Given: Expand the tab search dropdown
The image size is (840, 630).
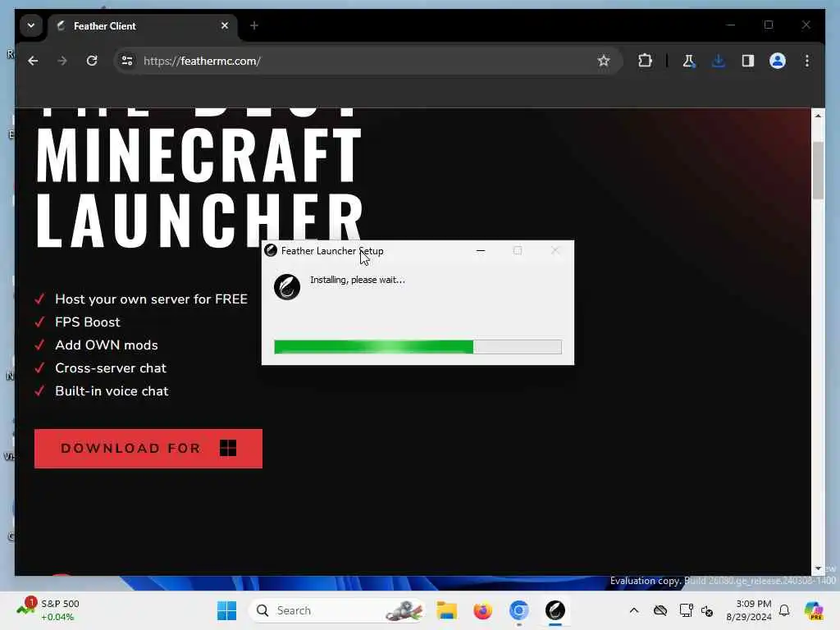Looking at the screenshot, I should pos(31,25).
